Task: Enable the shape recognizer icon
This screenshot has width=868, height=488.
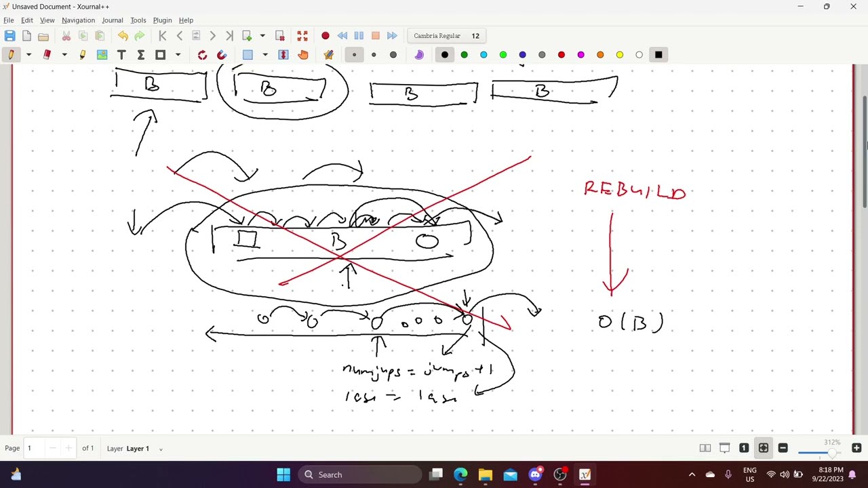Action: pyautogui.click(x=202, y=55)
